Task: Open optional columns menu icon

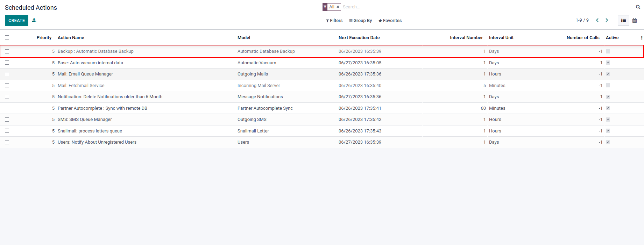Action: click(x=641, y=38)
